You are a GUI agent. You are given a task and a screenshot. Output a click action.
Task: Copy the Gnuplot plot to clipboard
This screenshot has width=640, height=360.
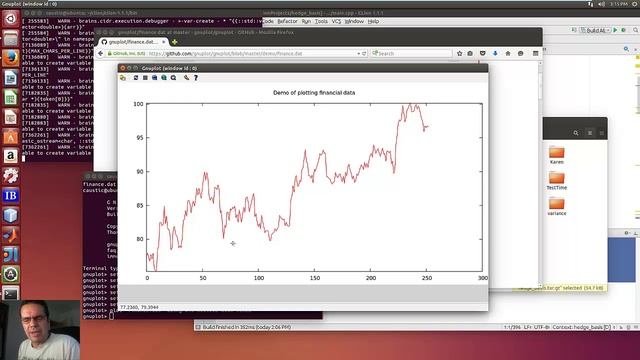point(123,78)
